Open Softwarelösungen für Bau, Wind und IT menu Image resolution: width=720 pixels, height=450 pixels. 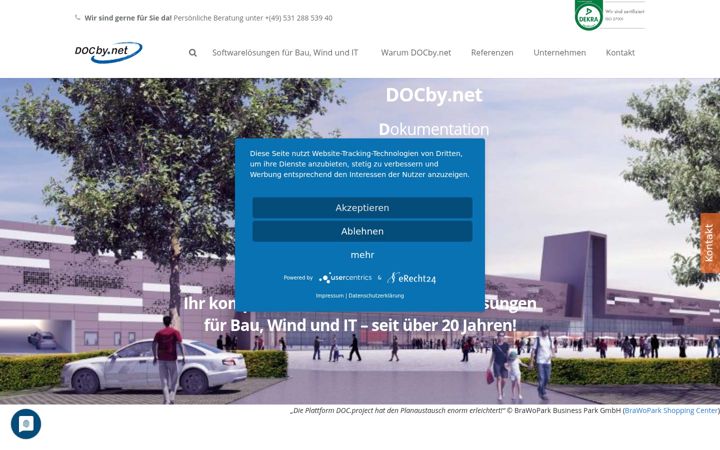[x=285, y=53]
